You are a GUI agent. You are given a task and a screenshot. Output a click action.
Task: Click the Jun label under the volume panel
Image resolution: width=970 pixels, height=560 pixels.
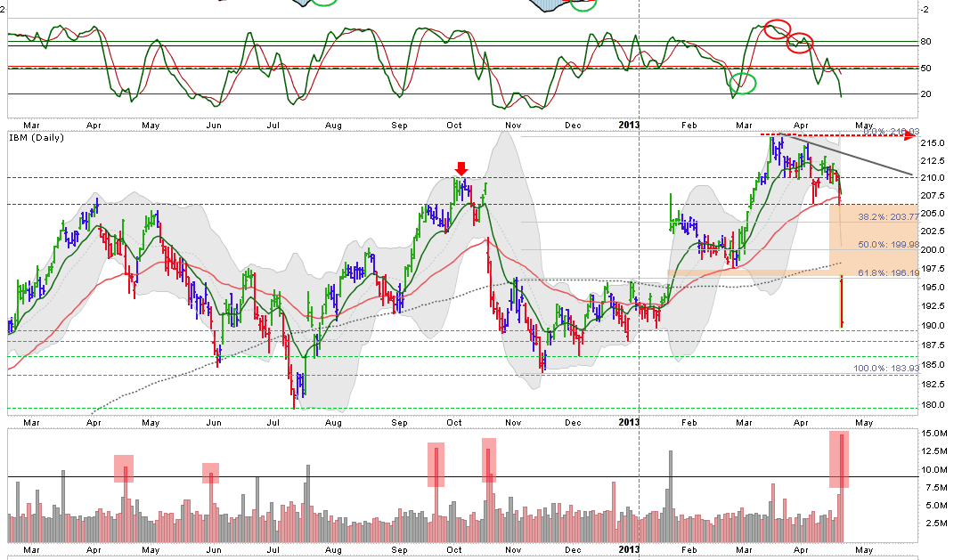pyautogui.click(x=214, y=550)
